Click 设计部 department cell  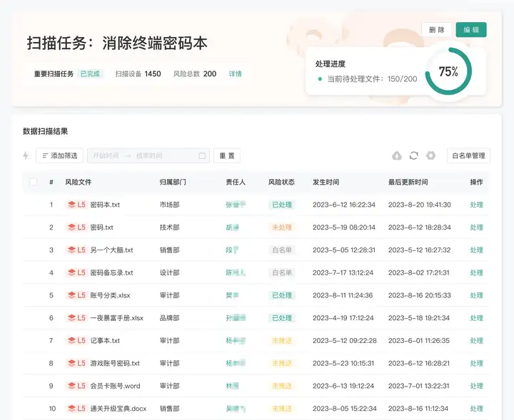tap(169, 272)
